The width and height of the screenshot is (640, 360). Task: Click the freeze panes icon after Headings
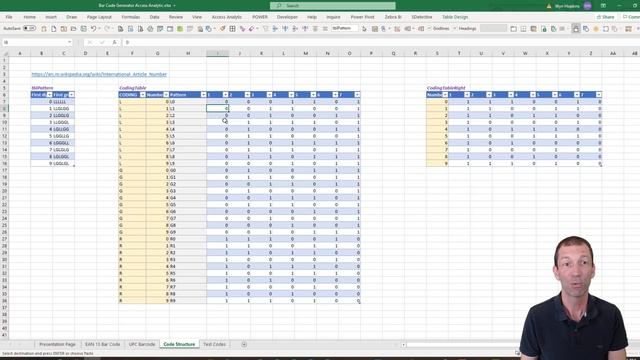tap(513, 29)
